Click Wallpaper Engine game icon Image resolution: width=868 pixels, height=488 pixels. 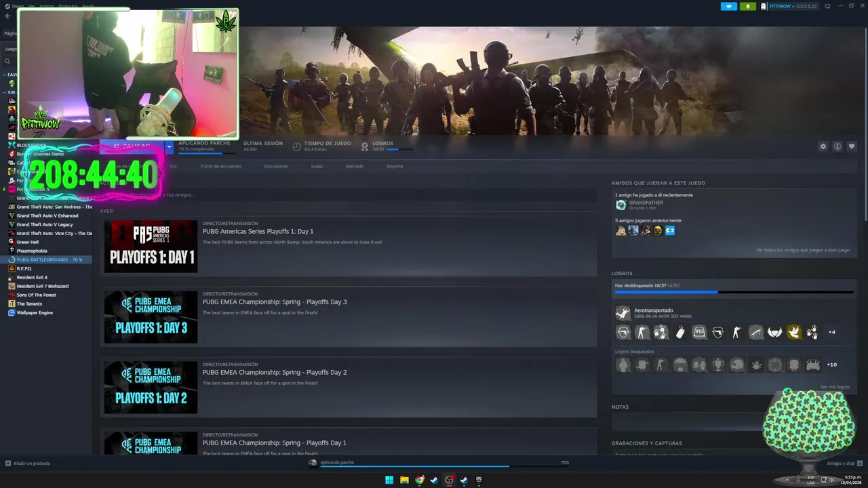click(x=12, y=312)
